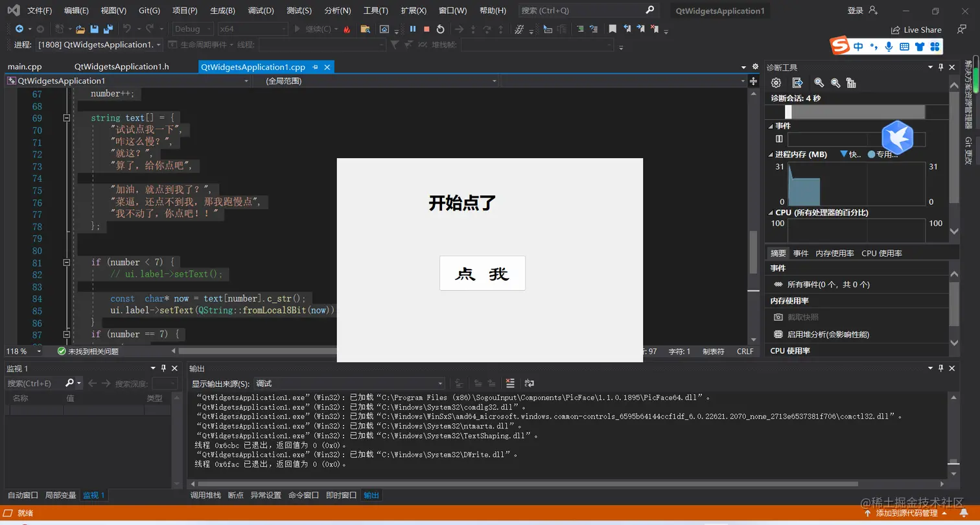Click the Live Share button

[916, 30]
